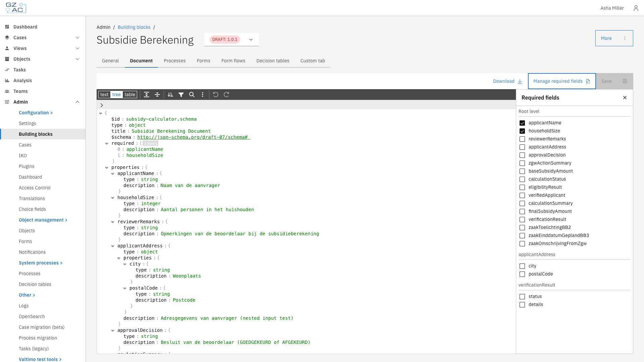The image size is (644, 362).
Task: Check status under verificationResult
Action: [522, 297]
